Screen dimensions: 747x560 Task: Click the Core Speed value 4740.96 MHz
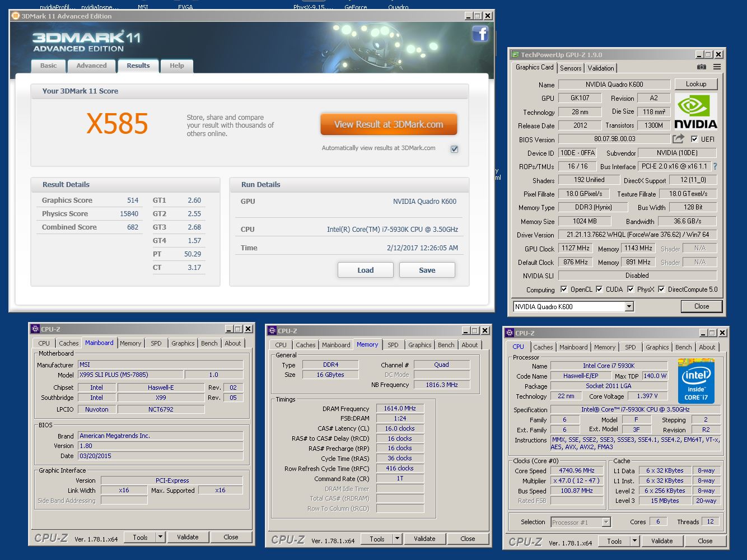[x=577, y=470]
